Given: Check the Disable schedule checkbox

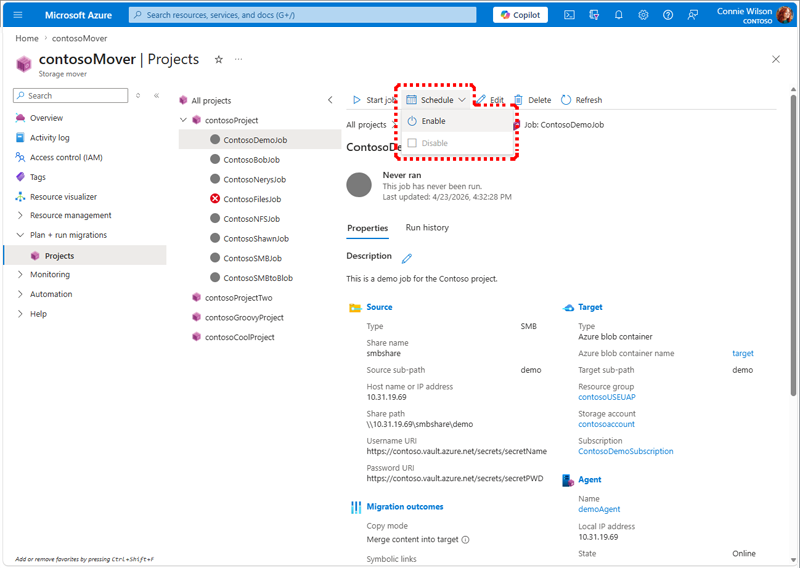Looking at the screenshot, I should [412, 143].
